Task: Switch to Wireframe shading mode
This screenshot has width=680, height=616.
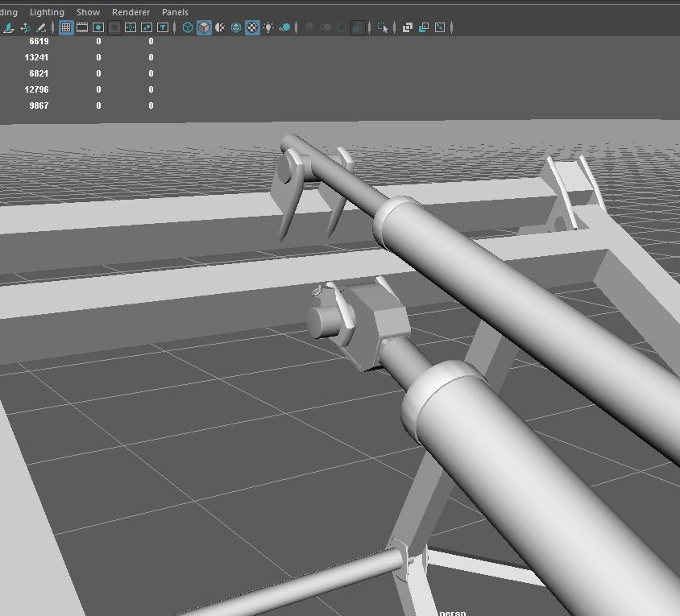Action: click(x=188, y=27)
